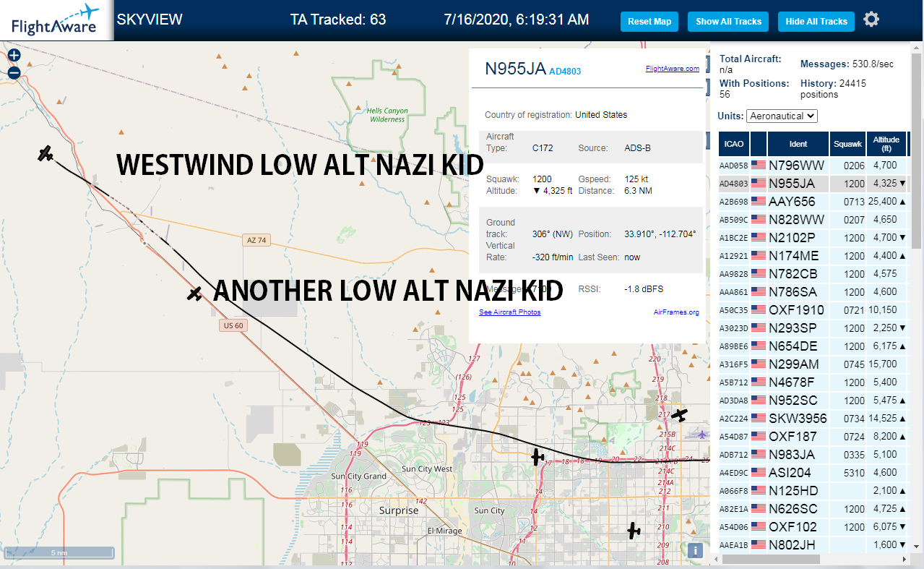924x569 pixels.
Task: Select the N299AM row
Action: click(x=813, y=364)
